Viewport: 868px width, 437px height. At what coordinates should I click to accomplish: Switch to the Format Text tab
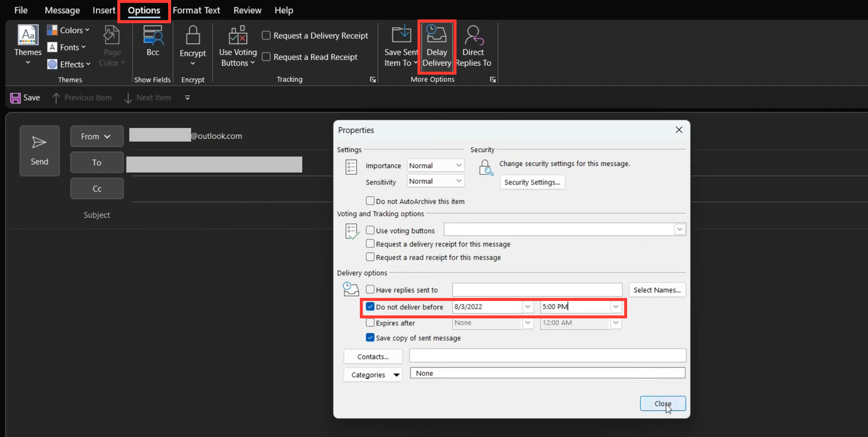click(196, 10)
